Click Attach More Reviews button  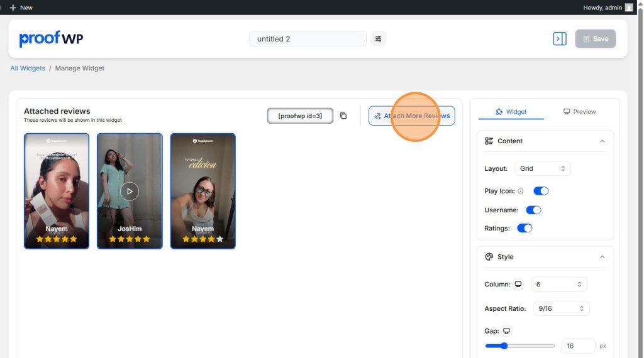(411, 116)
